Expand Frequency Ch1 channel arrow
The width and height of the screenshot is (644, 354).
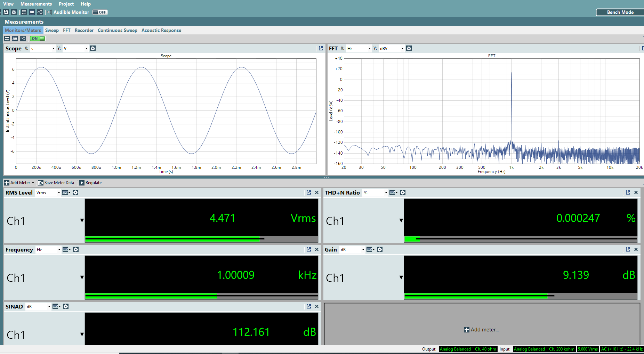(x=82, y=277)
